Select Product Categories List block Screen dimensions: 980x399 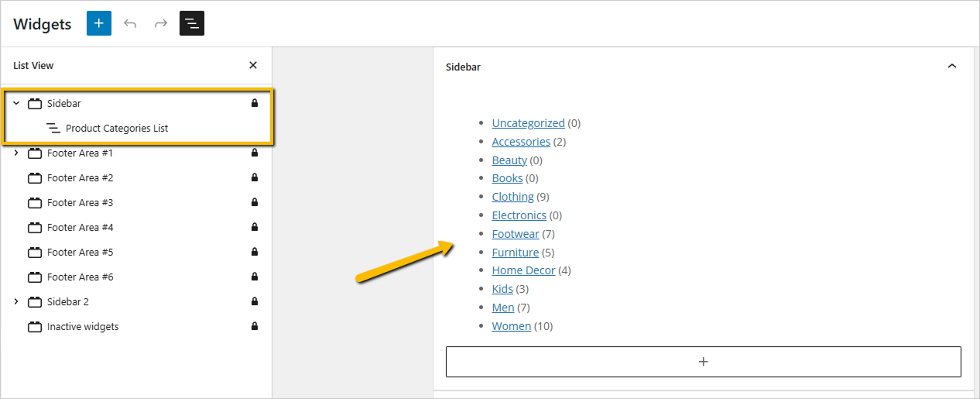(117, 128)
